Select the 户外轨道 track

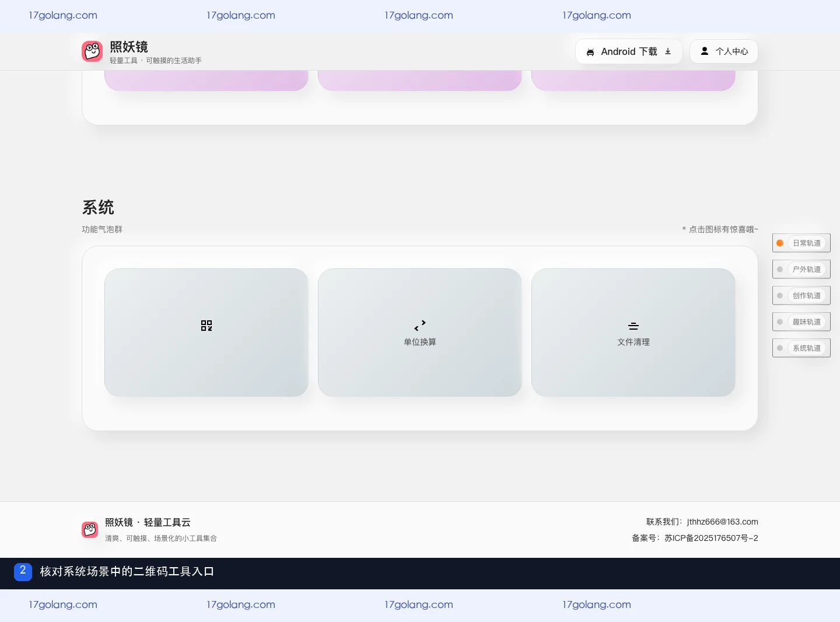pos(801,270)
